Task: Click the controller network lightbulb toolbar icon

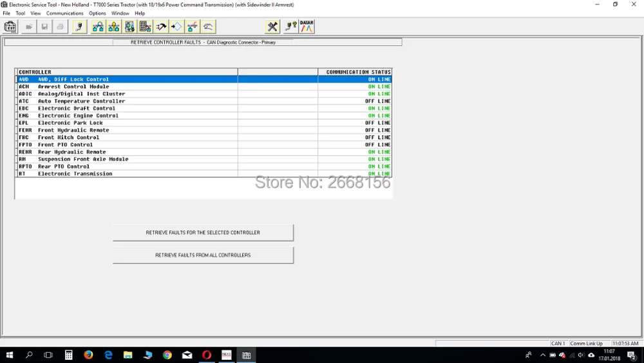Action: click(114, 27)
